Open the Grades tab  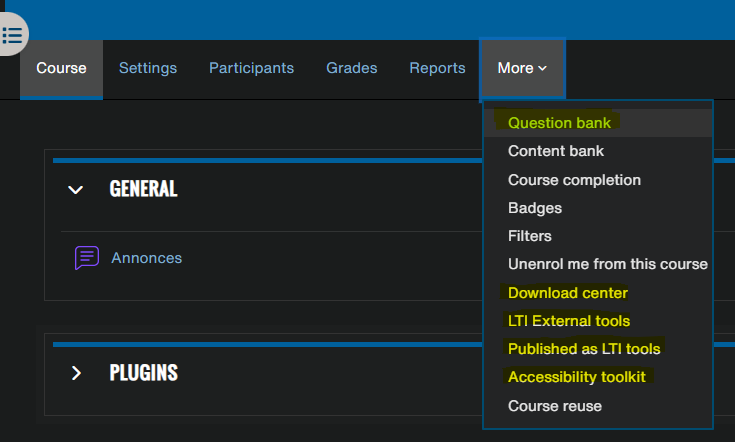(x=352, y=68)
